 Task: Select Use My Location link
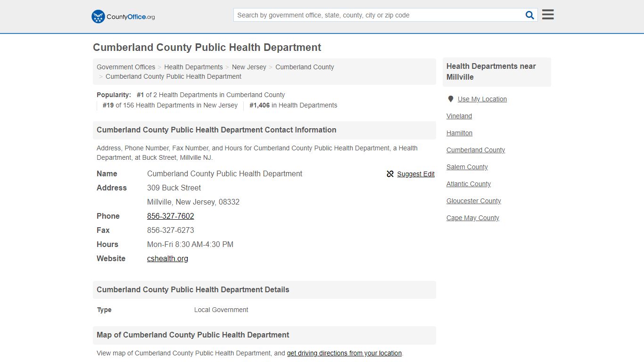tap(482, 99)
